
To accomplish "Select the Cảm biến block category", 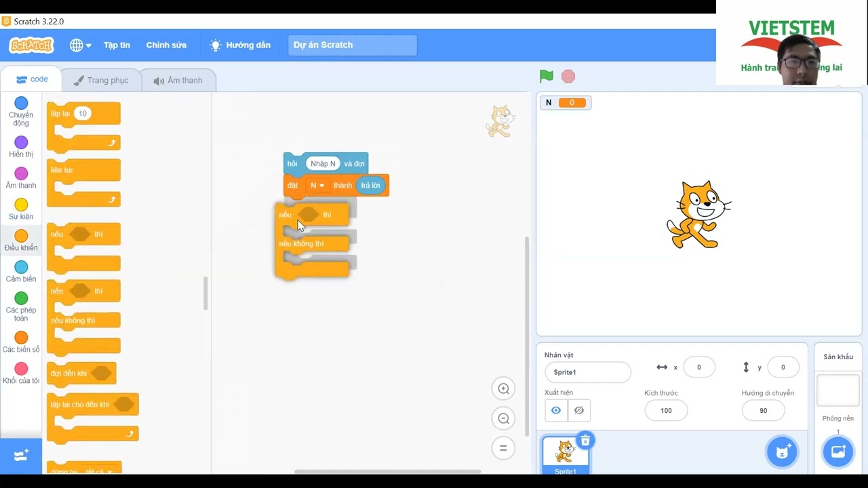I will pos(21,272).
